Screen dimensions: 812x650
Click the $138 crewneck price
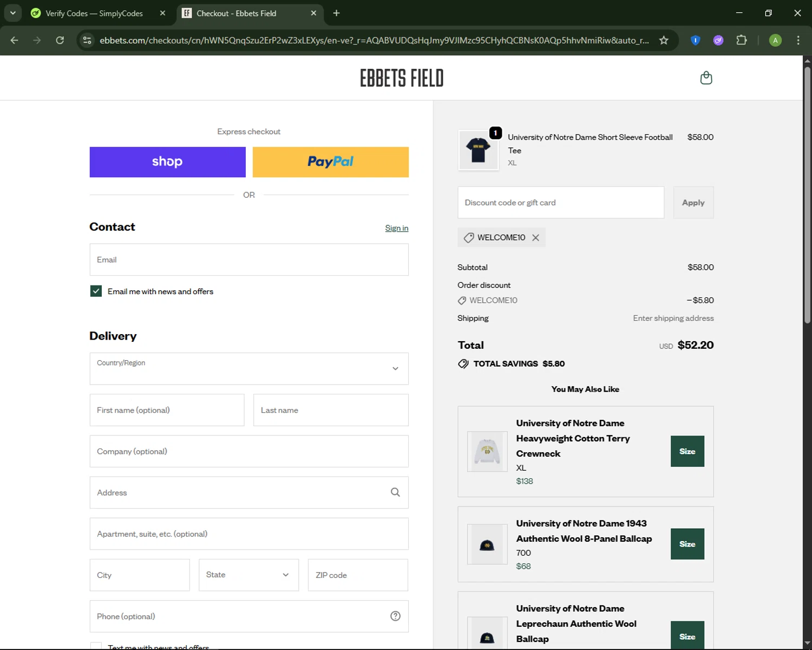tap(525, 481)
